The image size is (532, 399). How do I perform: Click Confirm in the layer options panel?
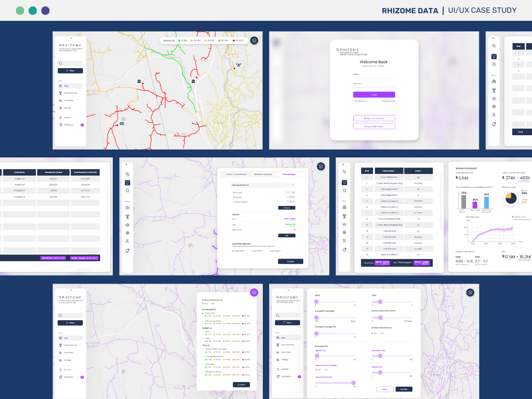tap(242, 385)
